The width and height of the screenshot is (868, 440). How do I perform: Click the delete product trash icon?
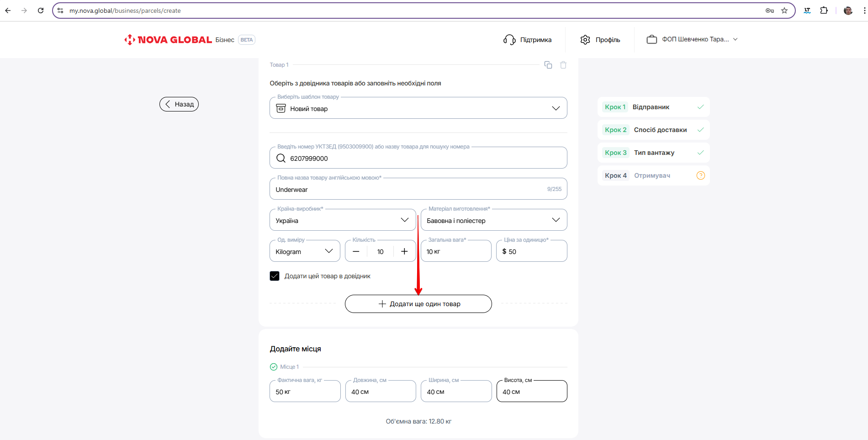coord(563,65)
